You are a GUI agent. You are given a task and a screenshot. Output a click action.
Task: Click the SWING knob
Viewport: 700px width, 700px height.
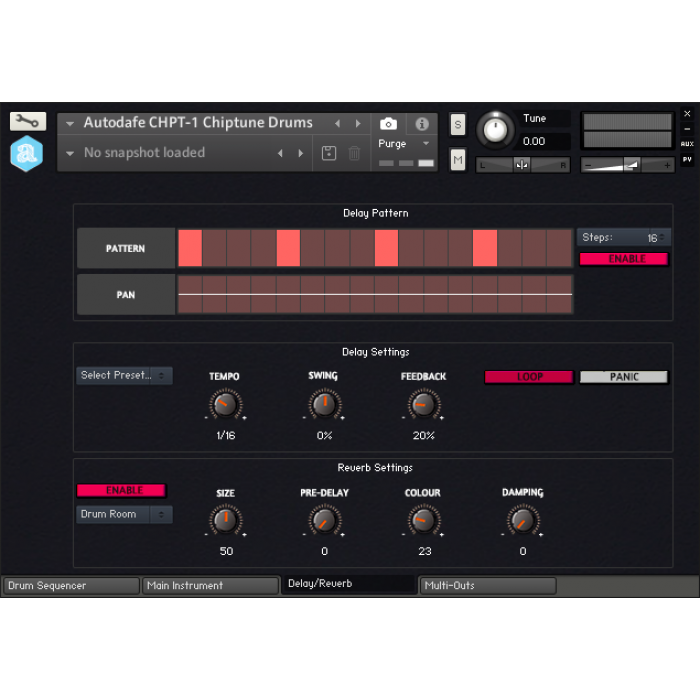click(325, 405)
